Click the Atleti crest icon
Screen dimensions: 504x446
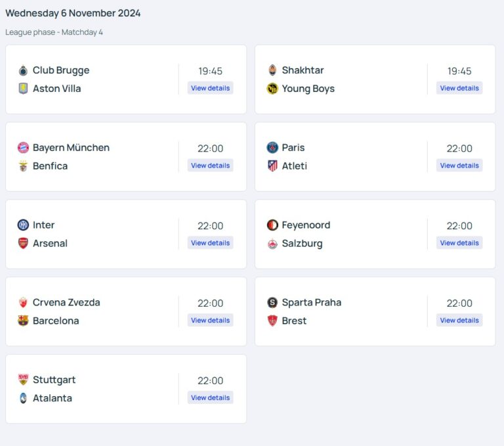[x=272, y=166]
